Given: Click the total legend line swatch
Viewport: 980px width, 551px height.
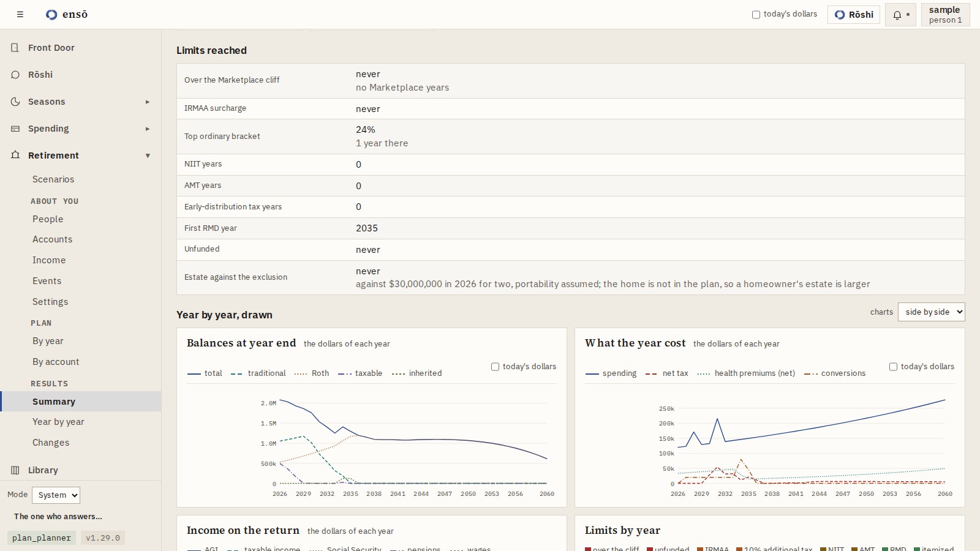Looking at the screenshot, I should (194, 373).
